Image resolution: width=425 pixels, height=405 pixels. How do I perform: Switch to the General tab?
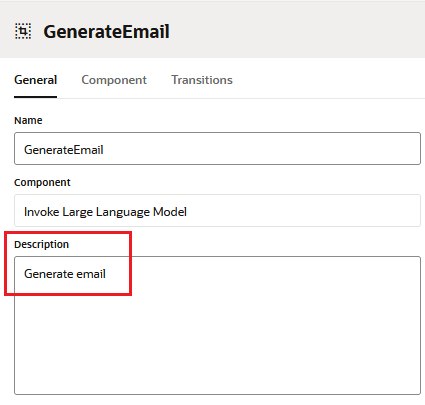(36, 80)
